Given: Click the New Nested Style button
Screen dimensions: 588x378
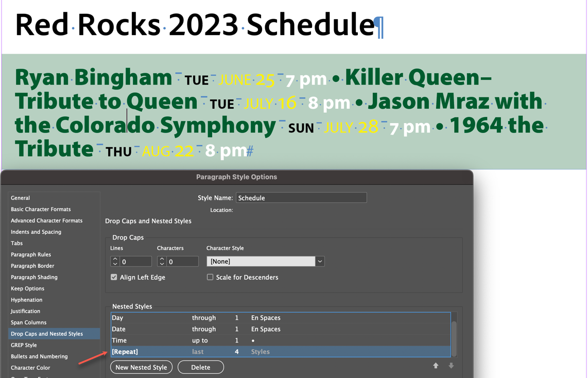Looking at the screenshot, I should (141, 367).
